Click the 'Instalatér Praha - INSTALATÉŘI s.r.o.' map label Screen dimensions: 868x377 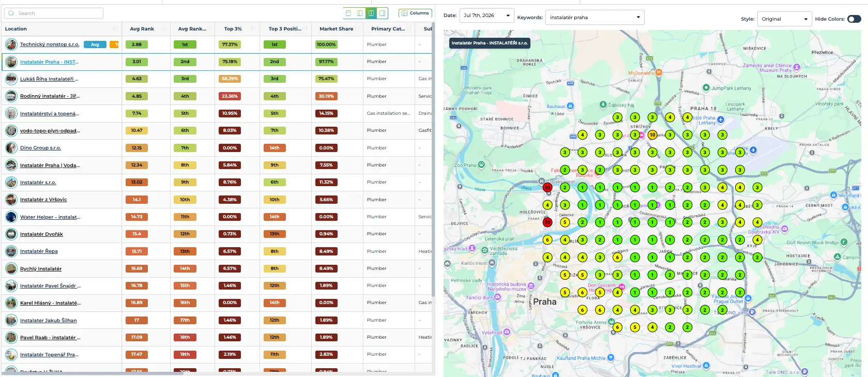click(x=490, y=43)
